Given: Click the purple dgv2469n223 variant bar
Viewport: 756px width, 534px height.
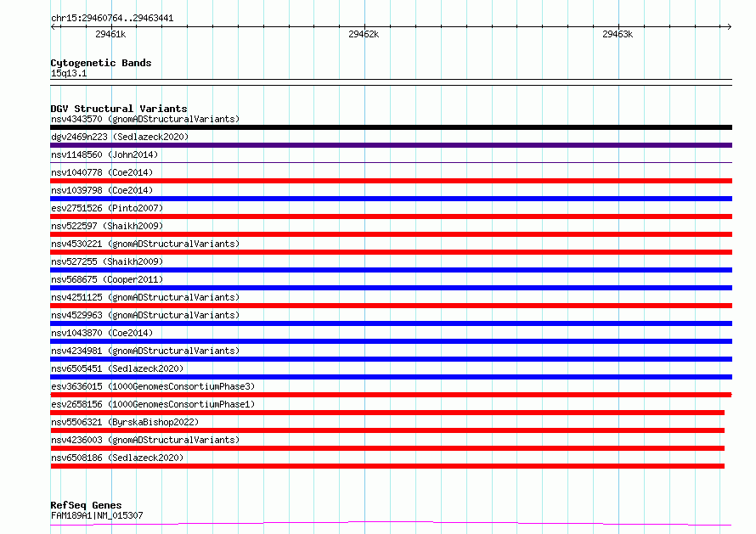Looking at the screenshot, I should click(x=391, y=145).
